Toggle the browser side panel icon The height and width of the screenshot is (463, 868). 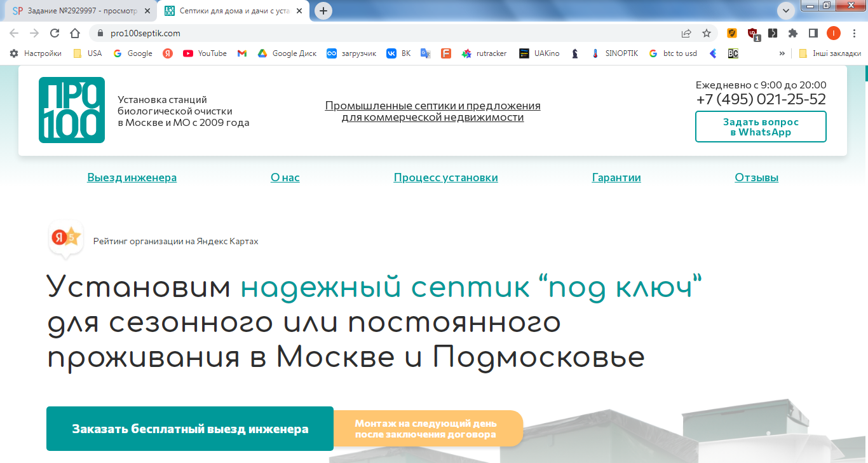pos(813,33)
